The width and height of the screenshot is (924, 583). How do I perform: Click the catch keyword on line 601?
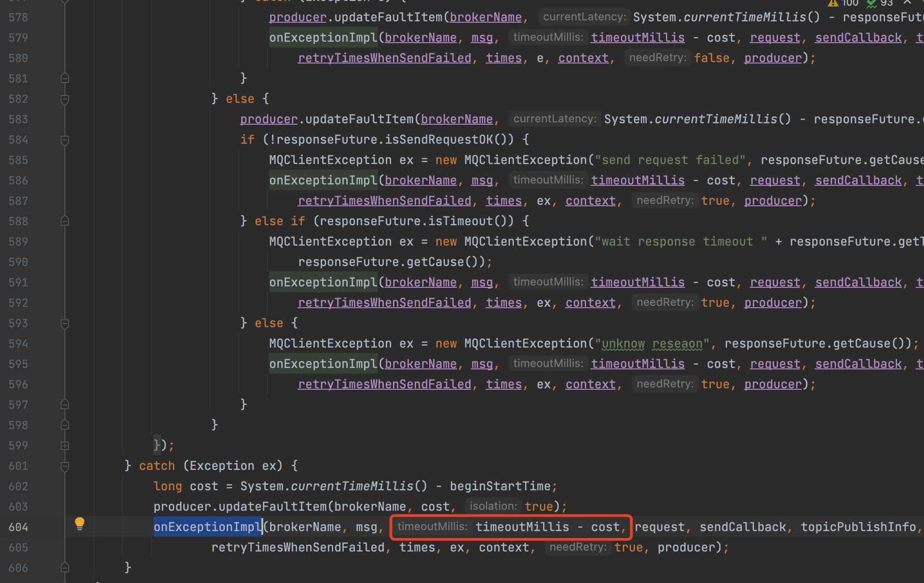pos(157,466)
